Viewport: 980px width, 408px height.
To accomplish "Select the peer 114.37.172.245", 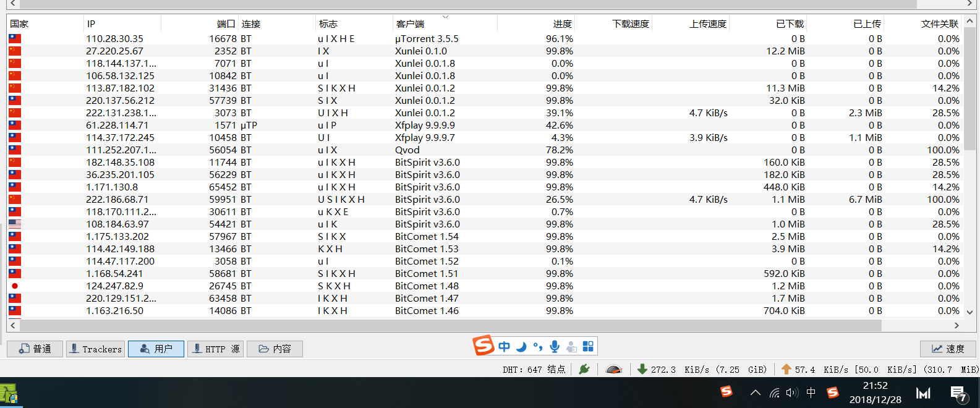I will tap(120, 137).
